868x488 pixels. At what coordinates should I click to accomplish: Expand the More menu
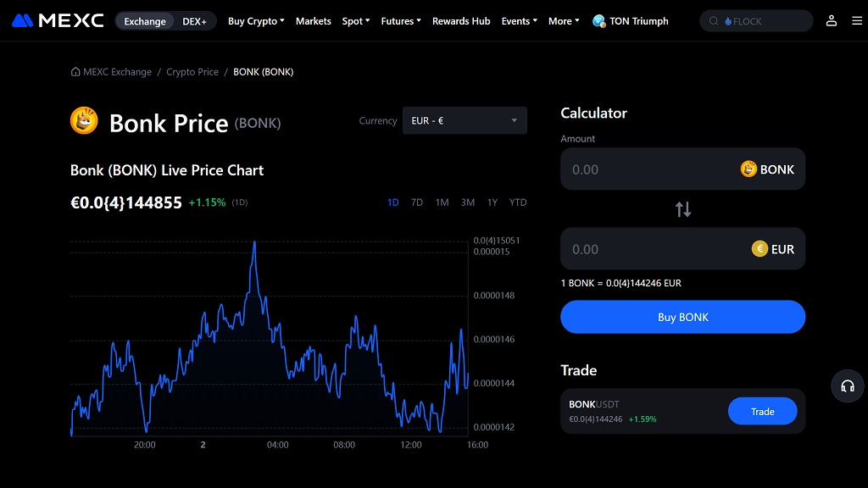tap(564, 21)
